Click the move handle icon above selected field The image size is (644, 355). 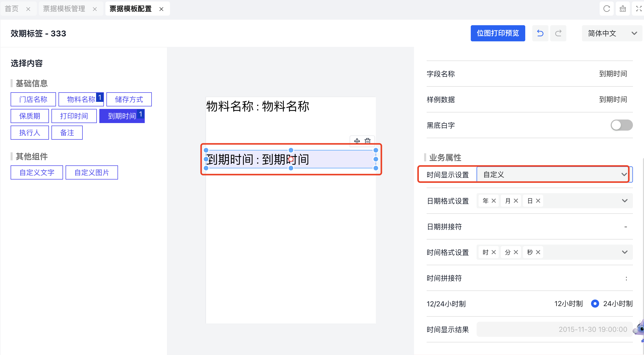point(357,141)
